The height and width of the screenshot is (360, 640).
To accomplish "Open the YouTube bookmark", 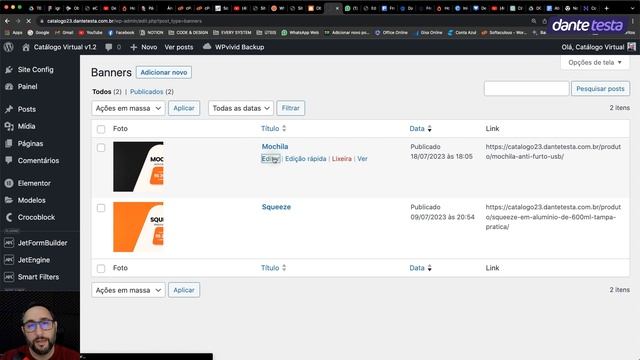I will tap(91, 33).
